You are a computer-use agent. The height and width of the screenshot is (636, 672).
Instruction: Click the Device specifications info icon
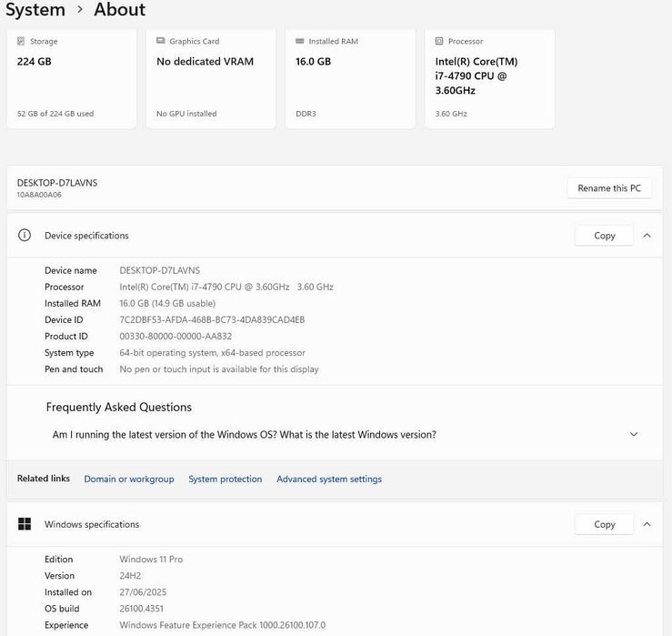pyautogui.click(x=25, y=236)
